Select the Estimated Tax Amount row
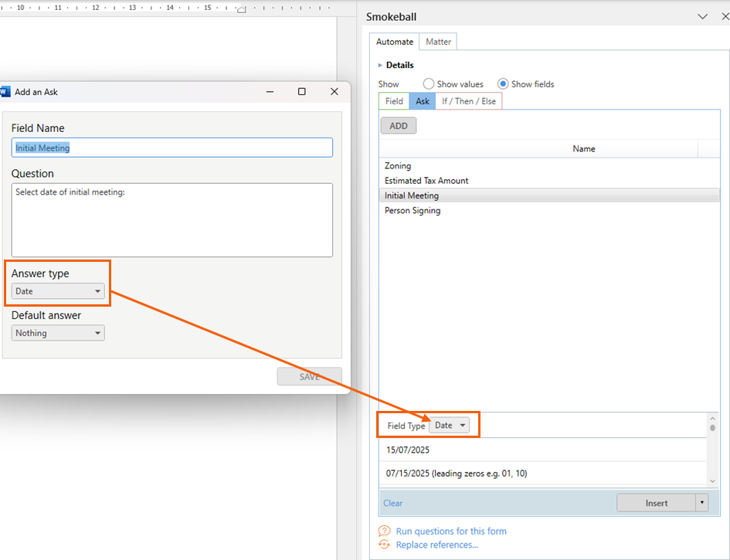The image size is (730, 560). 549,181
